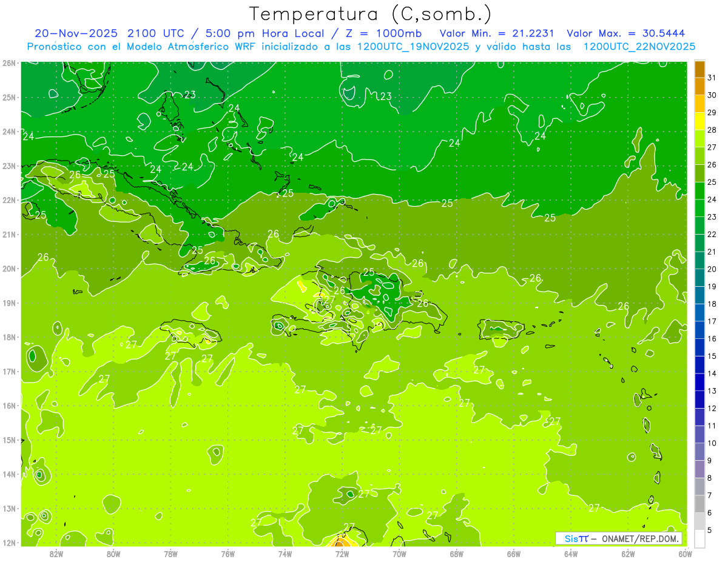728x562 pixels.
Task: Click the 26N latitude axis label
Action: coord(9,63)
